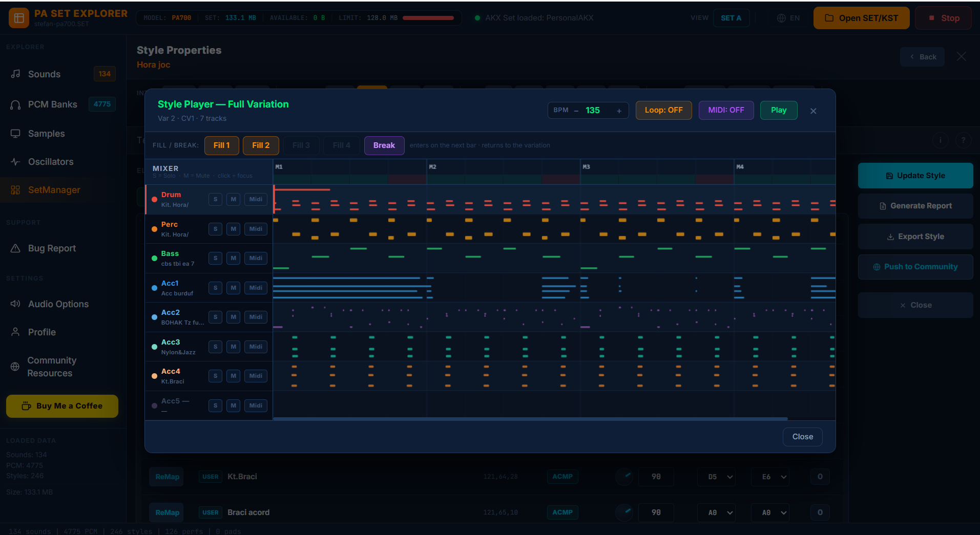The height and width of the screenshot is (535, 980).
Task: Click the 90 volume field in Braci acord row
Action: pyautogui.click(x=656, y=512)
